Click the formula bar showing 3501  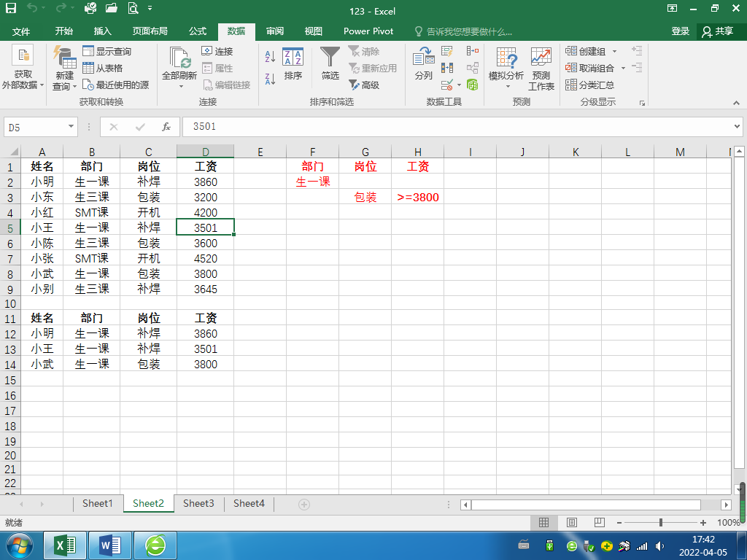click(x=457, y=127)
